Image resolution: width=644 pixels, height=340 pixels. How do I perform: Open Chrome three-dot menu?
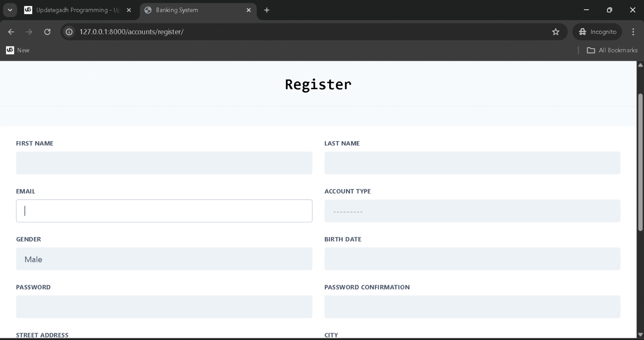click(x=633, y=32)
